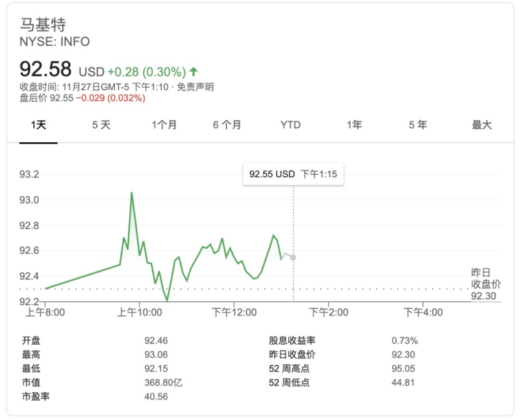Click the 股息收益率 value 0.73%

405,341
